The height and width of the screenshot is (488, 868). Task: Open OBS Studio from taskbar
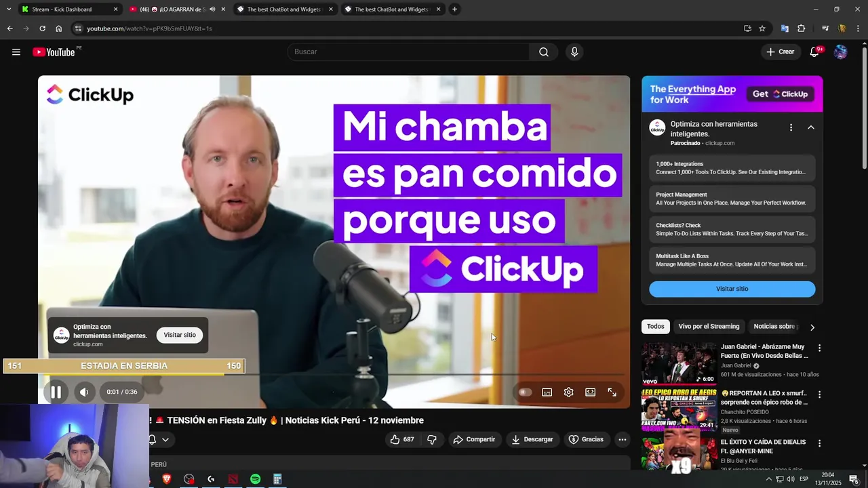click(x=189, y=479)
